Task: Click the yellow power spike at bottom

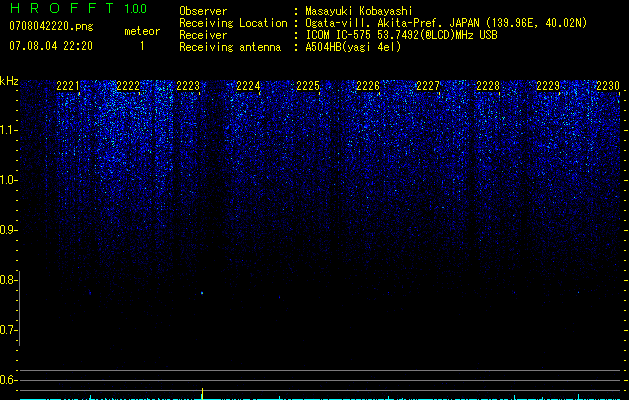Action: [202, 394]
